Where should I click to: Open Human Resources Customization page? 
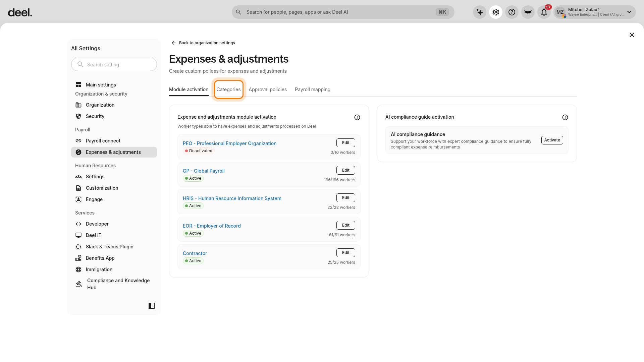pos(114,188)
